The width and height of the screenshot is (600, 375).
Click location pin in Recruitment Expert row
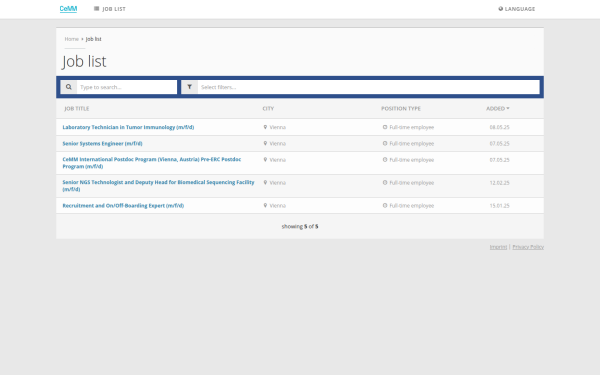click(x=265, y=205)
